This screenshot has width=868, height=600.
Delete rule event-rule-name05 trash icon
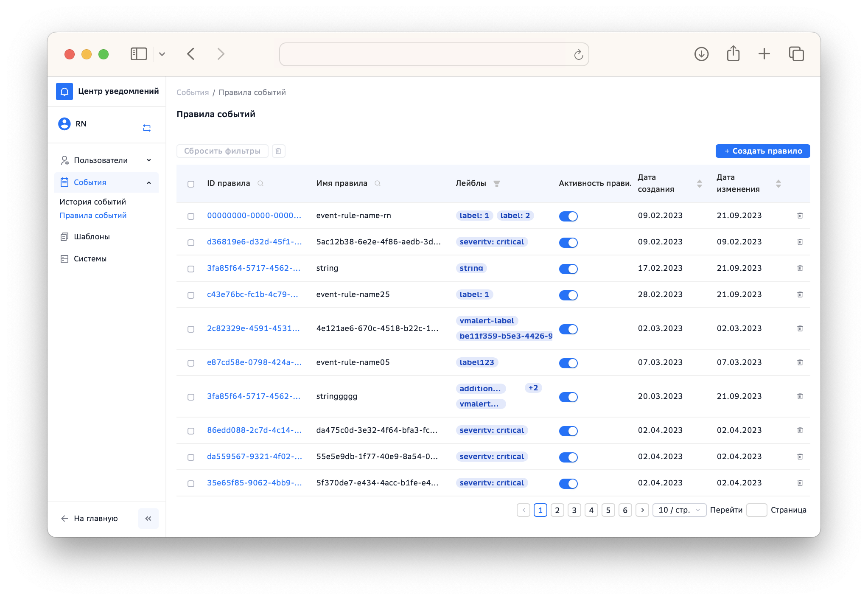tap(800, 362)
